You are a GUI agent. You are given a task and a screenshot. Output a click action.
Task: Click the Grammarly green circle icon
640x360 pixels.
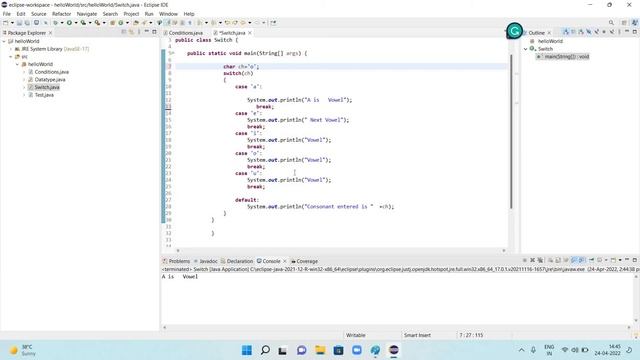coord(514,31)
